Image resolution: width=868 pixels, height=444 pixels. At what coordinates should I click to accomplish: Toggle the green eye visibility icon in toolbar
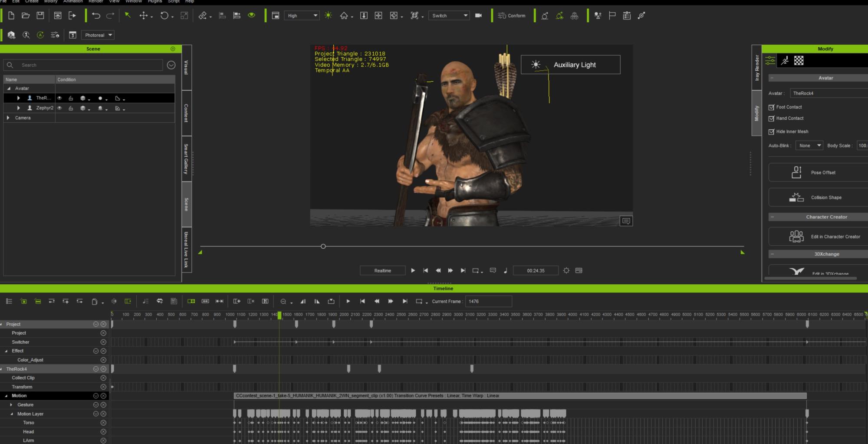pos(251,15)
